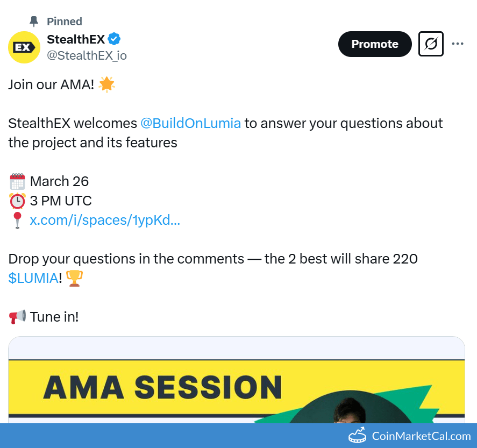Click the @StealthEX_io handle
Image resolution: width=477 pixels, height=448 pixels.
[87, 55]
